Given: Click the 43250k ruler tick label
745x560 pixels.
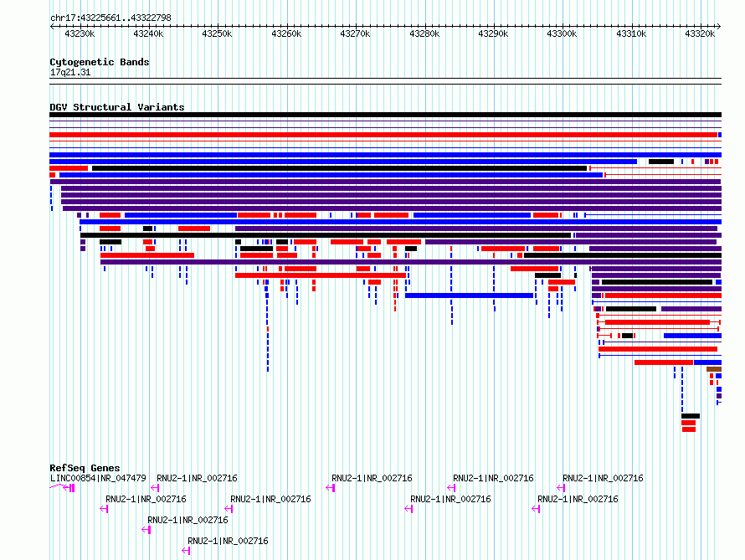Looking at the screenshot, I should click(x=217, y=33).
